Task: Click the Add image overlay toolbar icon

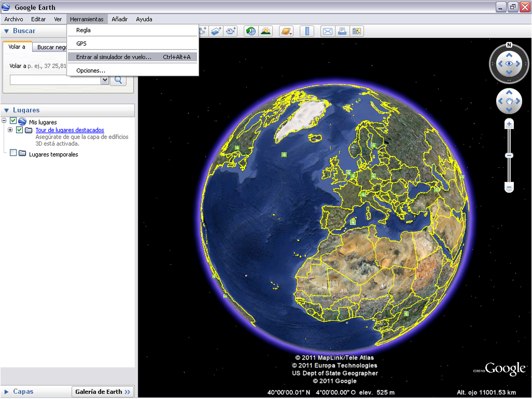Action: coord(216,31)
